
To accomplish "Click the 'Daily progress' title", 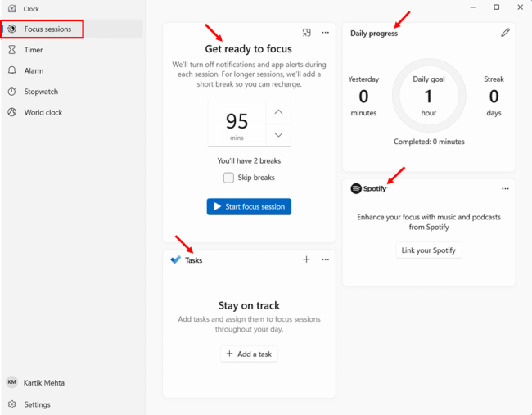I will coord(374,34).
